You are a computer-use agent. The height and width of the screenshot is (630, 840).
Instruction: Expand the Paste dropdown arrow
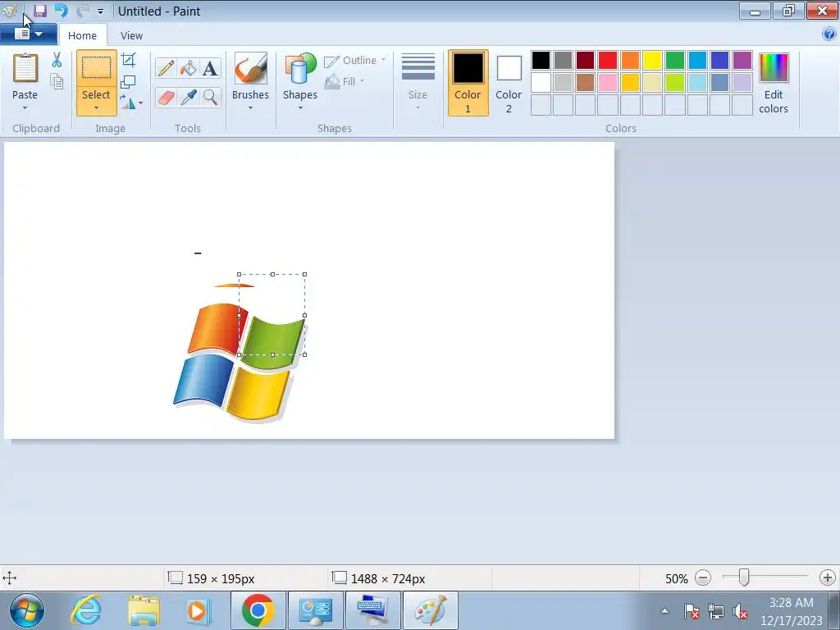[25, 108]
